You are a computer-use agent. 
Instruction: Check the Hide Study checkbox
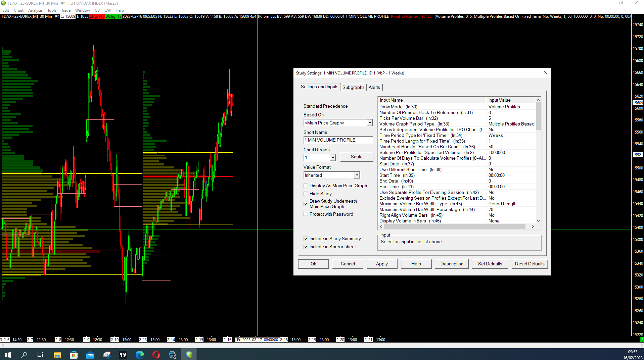(x=306, y=194)
